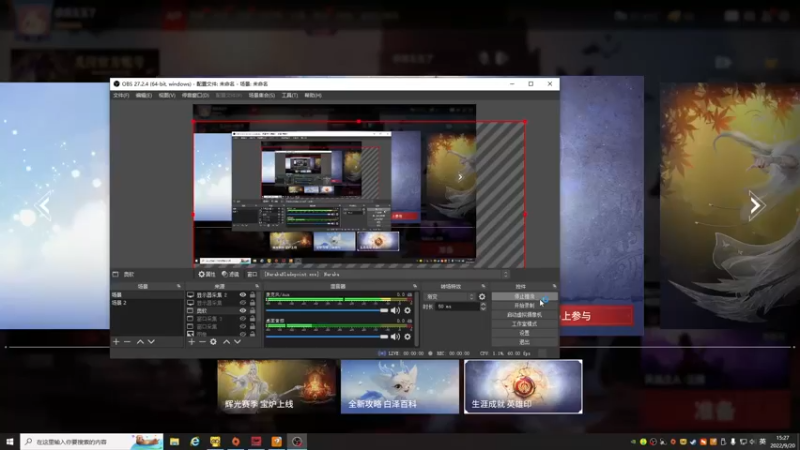Open the 全新攻略 白泽百科 banner thumbnail
800x450 pixels.
[400, 387]
